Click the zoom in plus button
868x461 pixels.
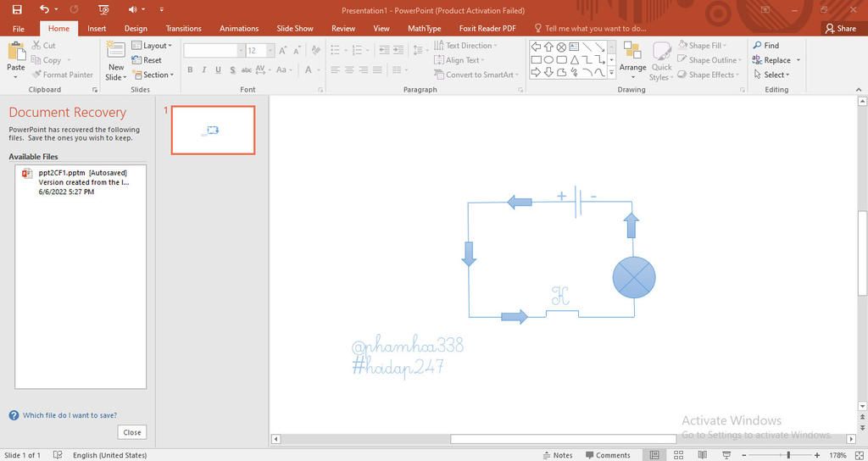[x=817, y=455]
